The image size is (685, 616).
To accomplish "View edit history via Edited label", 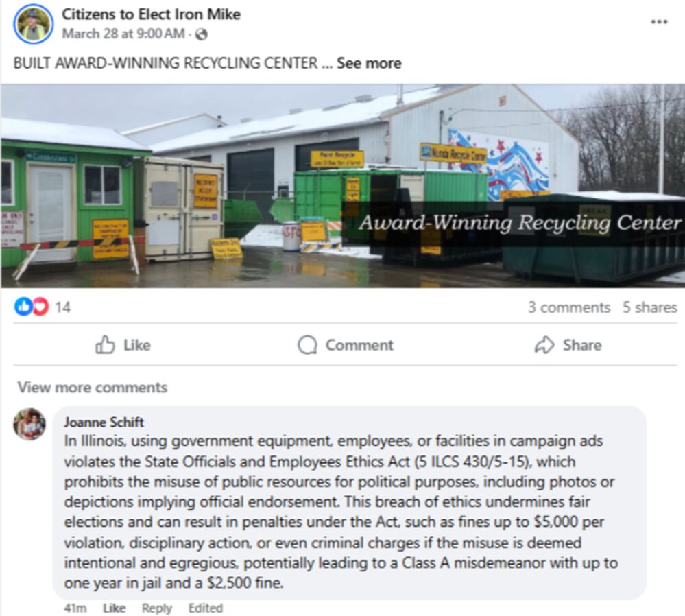I will 205,608.
